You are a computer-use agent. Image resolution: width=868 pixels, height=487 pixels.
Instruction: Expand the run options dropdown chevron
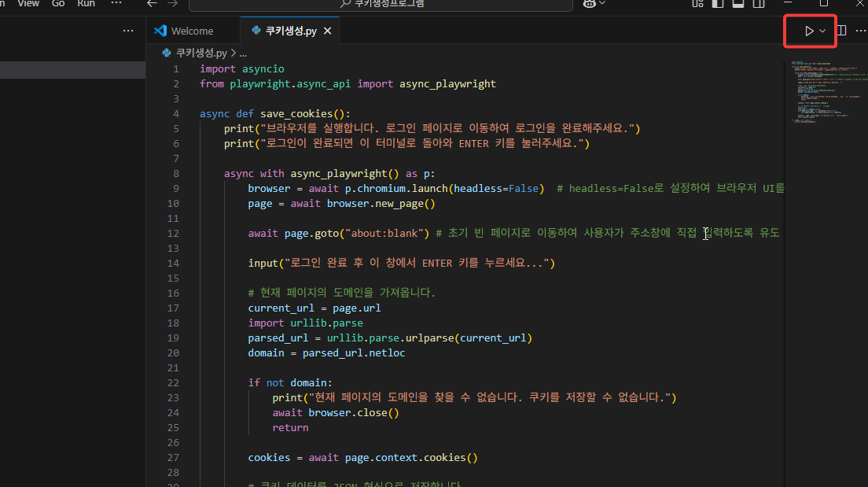coord(821,30)
